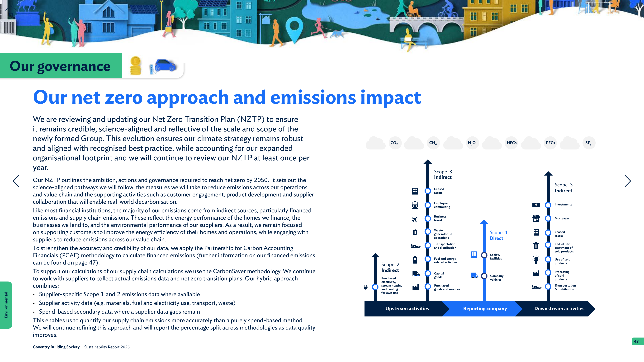Viewport: 644px width, 362px height.
Task: Click 'Coventry Building Society' footer text
Action: 56,347
